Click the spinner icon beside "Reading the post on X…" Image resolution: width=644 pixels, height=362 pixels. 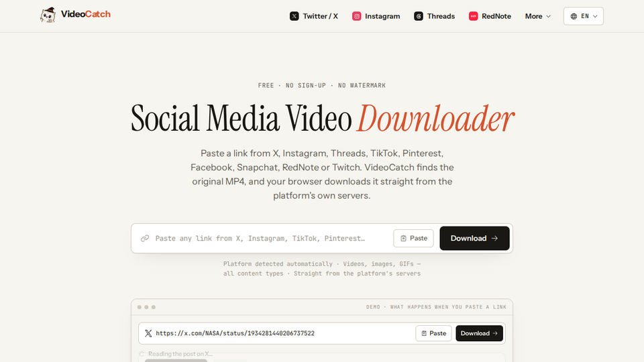(x=142, y=354)
